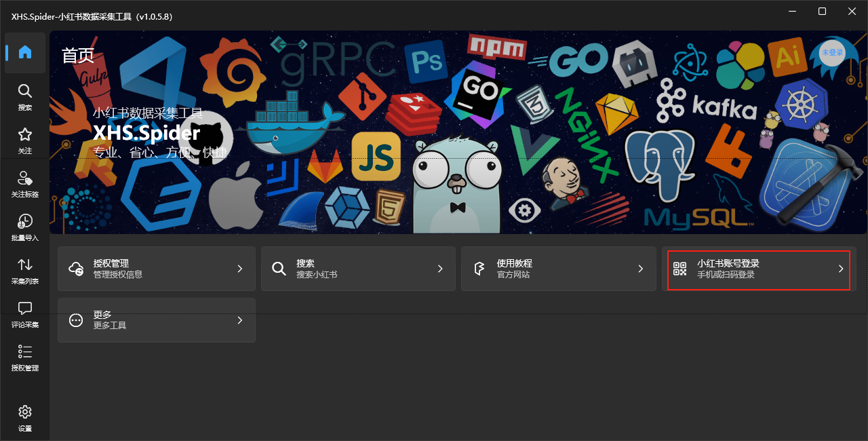Click the 首页 heading on the banner

[x=78, y=56]
